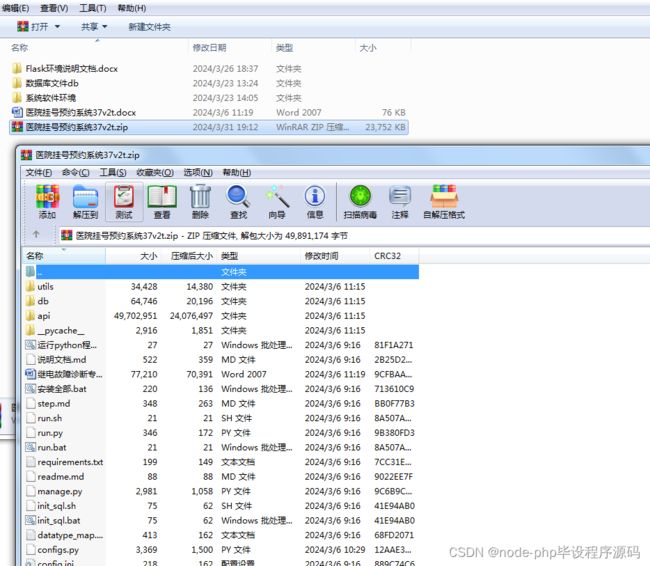Sort archive by 修改时间 column header

click(335, 256)
